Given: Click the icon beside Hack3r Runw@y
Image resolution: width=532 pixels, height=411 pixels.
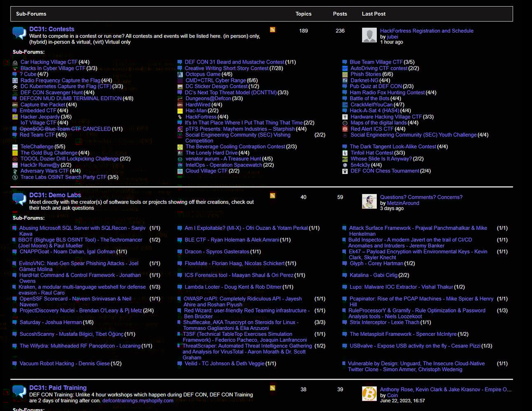Looking at the screenshot, I should coord(15,165).
